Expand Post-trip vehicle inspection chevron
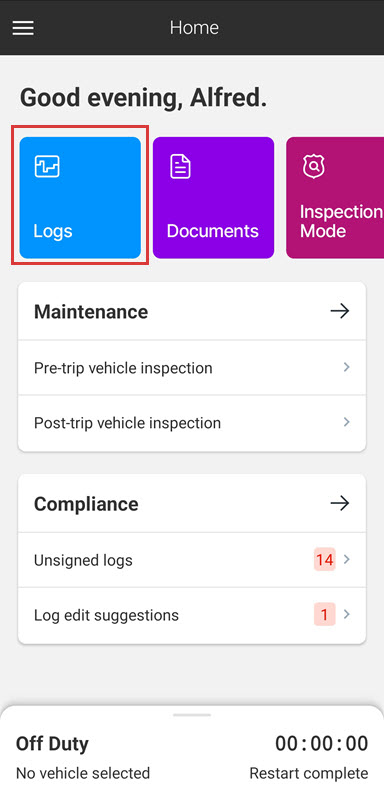 tap(347, 422)
